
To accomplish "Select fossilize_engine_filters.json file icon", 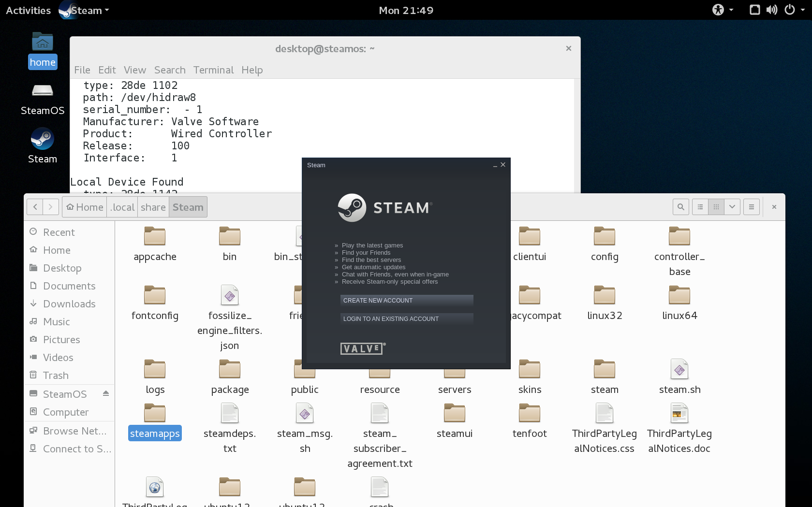I will click(230, 295).
